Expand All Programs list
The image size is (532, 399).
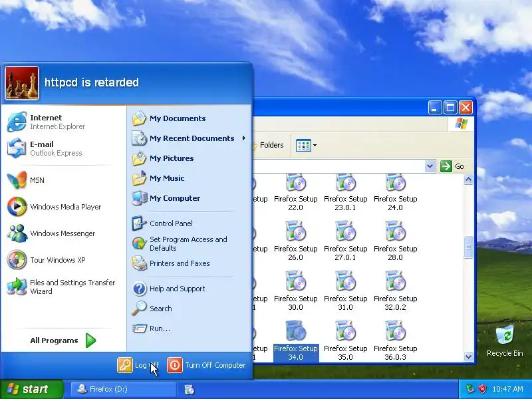point(63,340)
